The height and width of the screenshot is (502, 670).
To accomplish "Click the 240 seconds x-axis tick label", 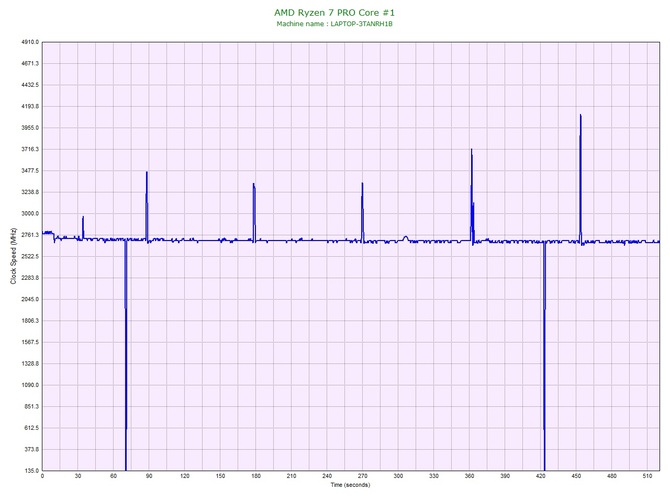I will click(x=327, y=476).
